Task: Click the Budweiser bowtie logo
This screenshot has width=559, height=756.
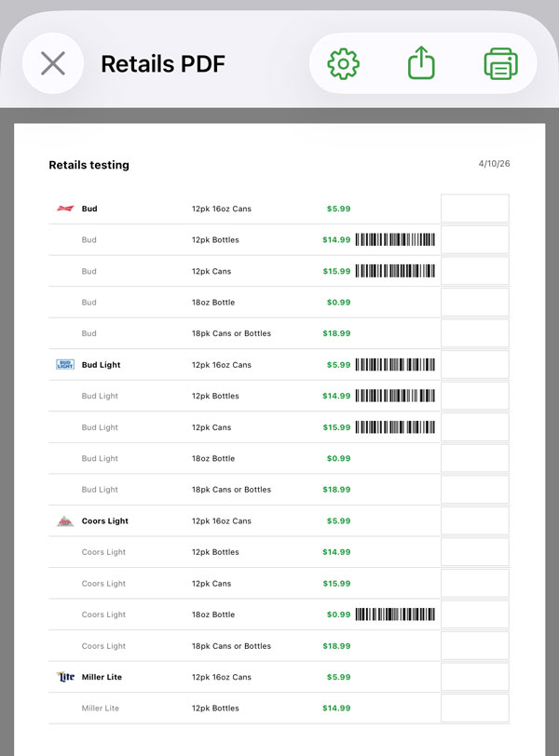Action: pos(65,209)
